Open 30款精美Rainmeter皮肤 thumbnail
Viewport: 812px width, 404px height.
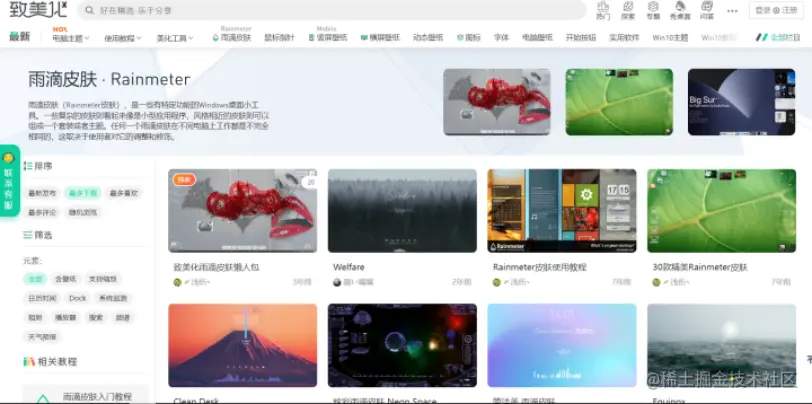click(721, 211)
